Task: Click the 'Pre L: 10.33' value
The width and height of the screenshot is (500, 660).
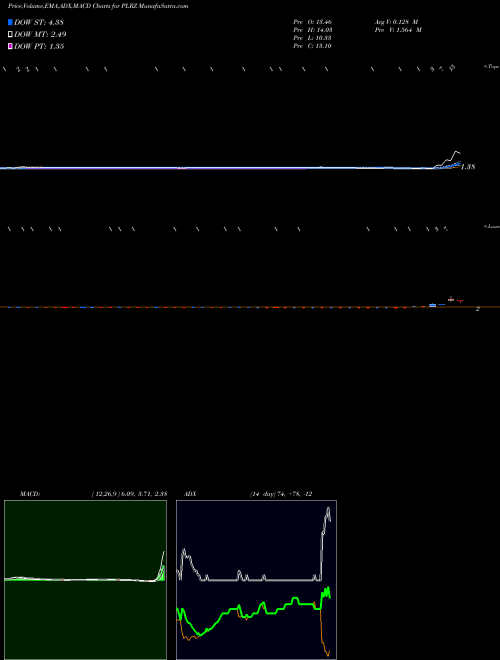Action: pyautogui.click(x=313, y=38)
